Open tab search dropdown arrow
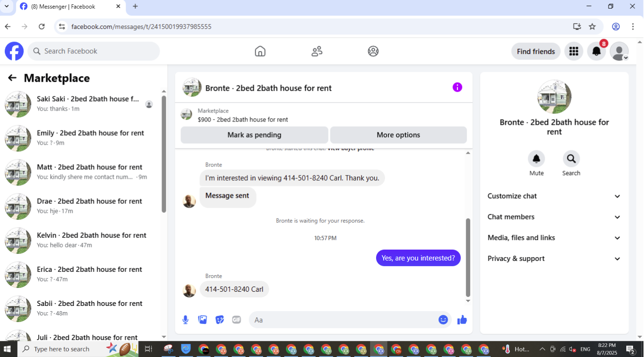644x357 pixels. 7,7
